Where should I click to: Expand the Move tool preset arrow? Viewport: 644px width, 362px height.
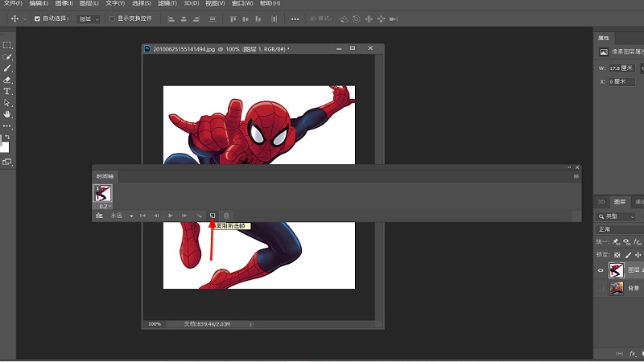[25, 19]
